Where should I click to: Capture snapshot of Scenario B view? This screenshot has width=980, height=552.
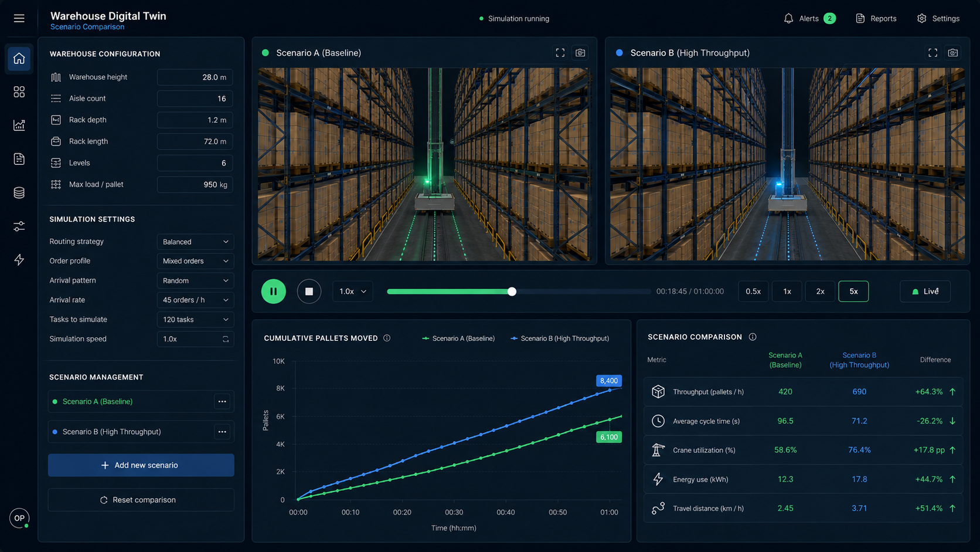(x=953, y=53)
